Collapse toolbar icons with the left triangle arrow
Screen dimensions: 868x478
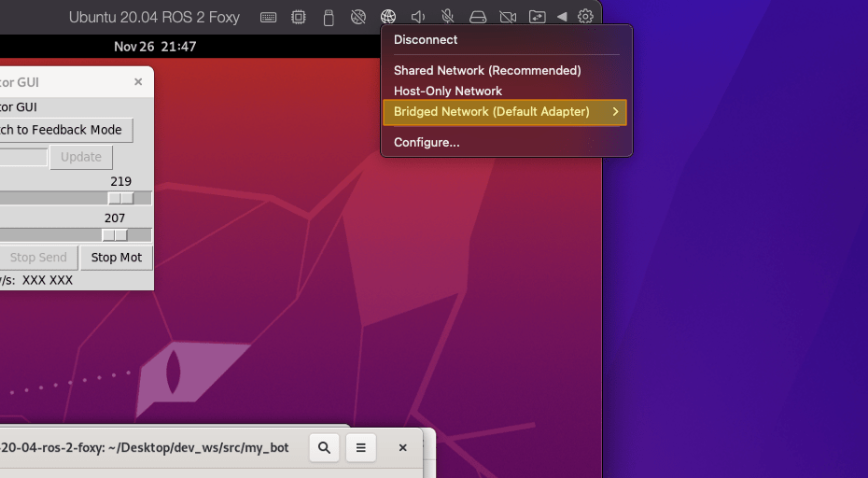tap(562, 17)
